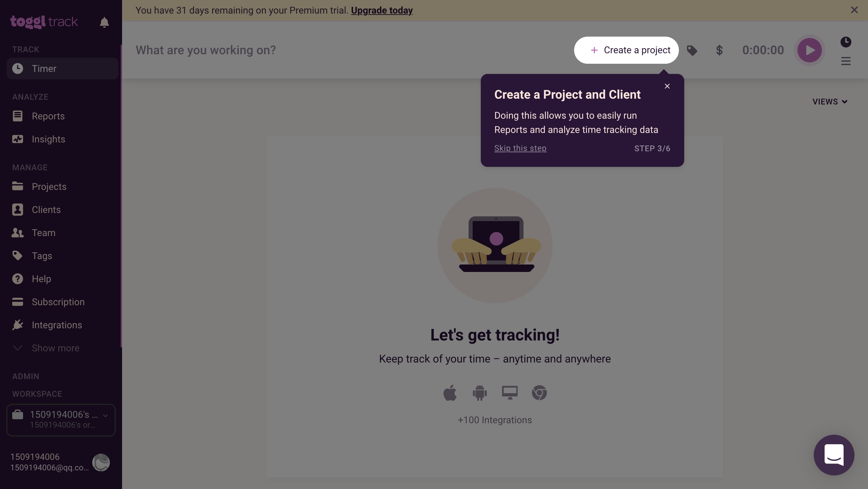This screenshot has width=868, height=489.
Task: Click the desktop app monitor icon
Action: (510, 393)
